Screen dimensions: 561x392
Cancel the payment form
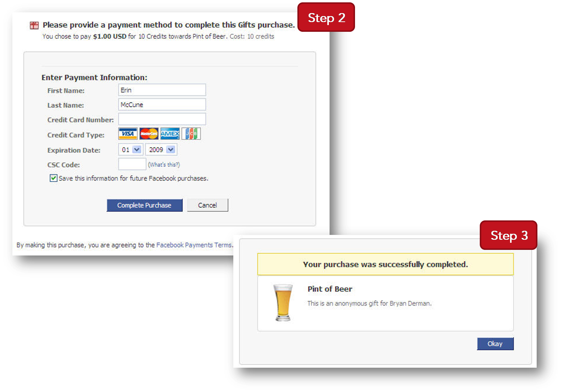point(207,205)
